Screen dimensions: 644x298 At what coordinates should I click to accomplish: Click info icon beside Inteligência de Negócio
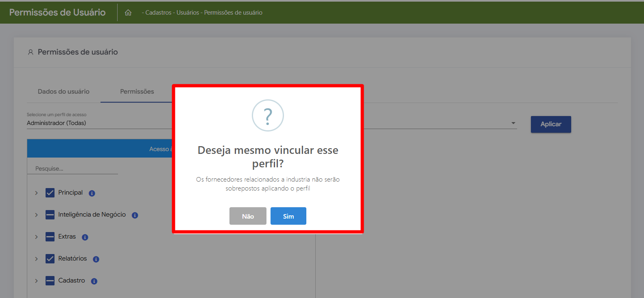pos(135,215)
